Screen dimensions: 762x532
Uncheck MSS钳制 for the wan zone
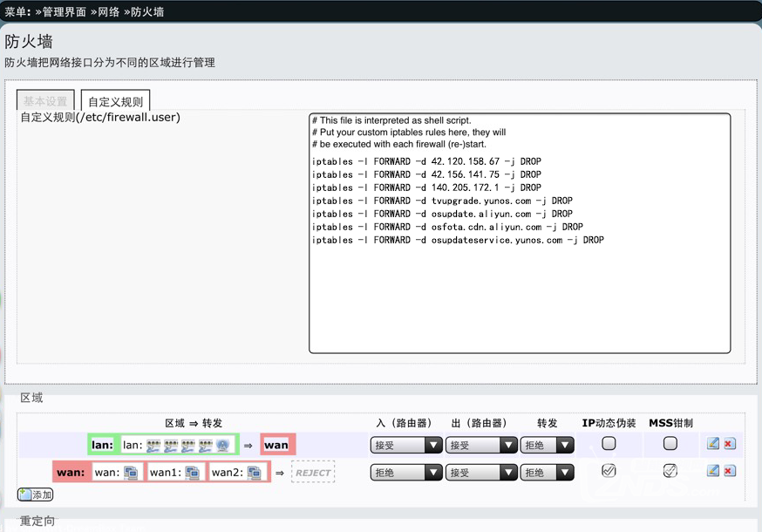pyautogui.click(x=670, y=470)
